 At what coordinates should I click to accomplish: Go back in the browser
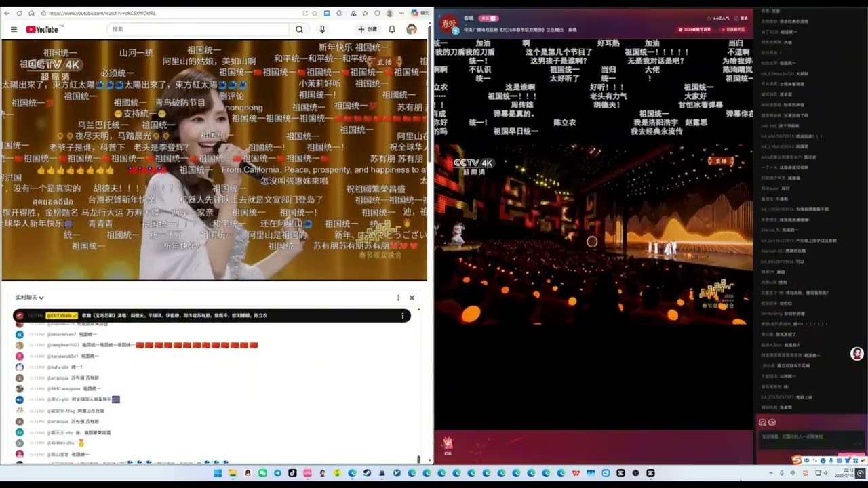7,13
